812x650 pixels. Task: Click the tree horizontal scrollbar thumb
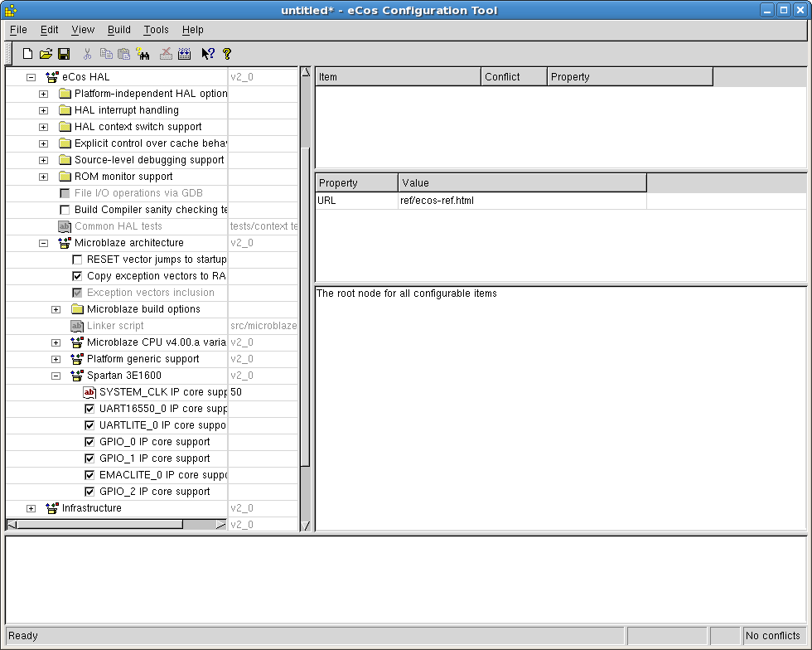coord(99,524)
